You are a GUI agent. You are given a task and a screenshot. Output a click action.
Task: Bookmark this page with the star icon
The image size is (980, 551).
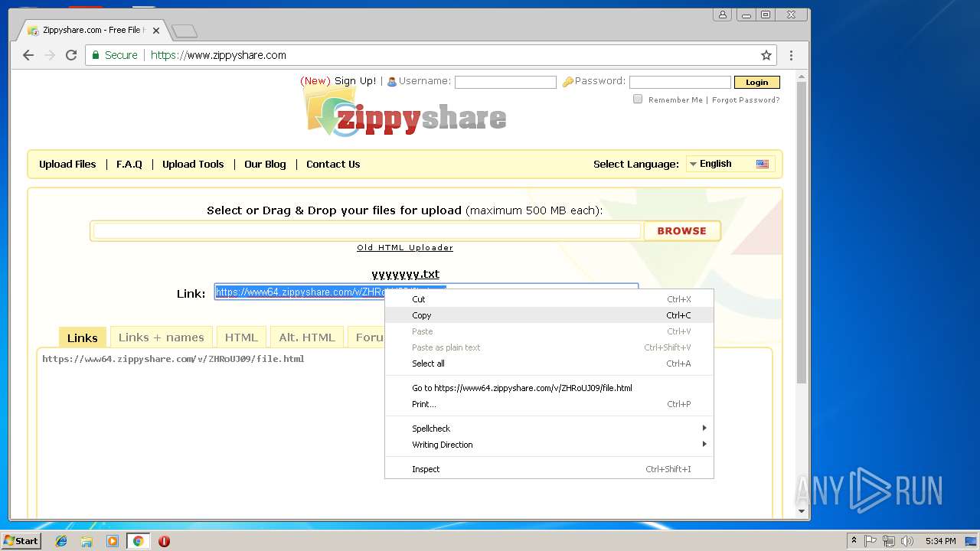[766, 55]
